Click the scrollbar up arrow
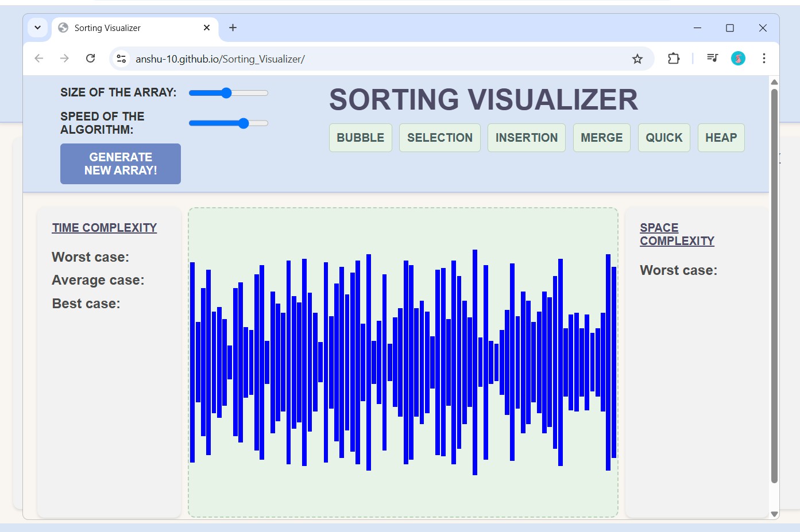The height and width of the screenshot is (532, 800). [x=774, y=81]
